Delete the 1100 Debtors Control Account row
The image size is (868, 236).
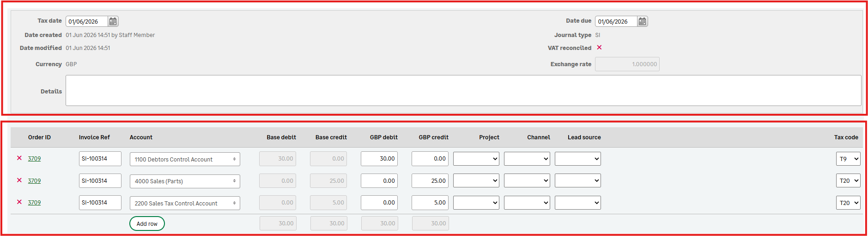point(19,158)
